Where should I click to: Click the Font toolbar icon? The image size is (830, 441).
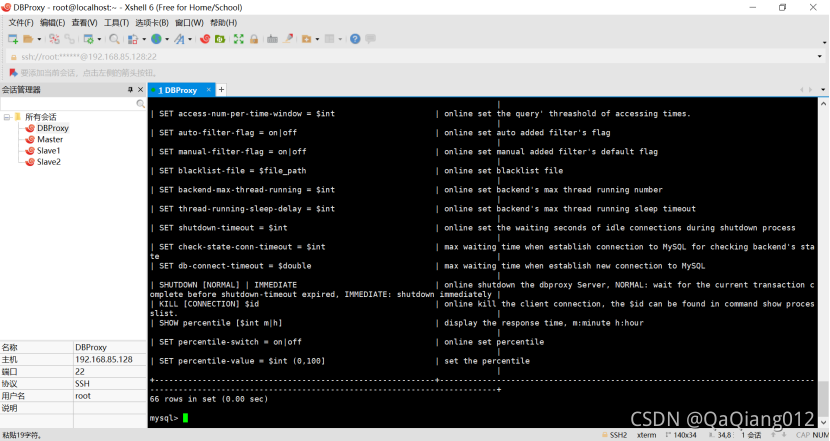point(179,39)
